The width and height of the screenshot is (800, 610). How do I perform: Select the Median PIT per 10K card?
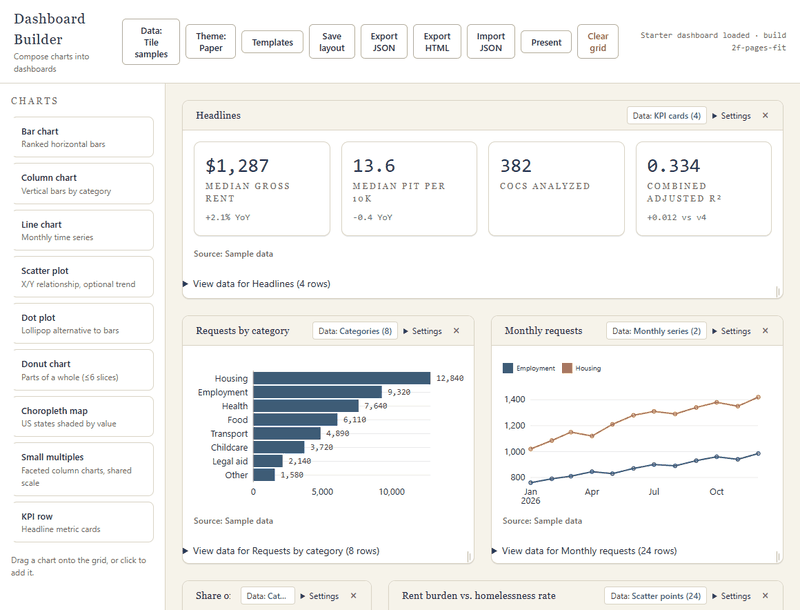[x=409, y=189]
